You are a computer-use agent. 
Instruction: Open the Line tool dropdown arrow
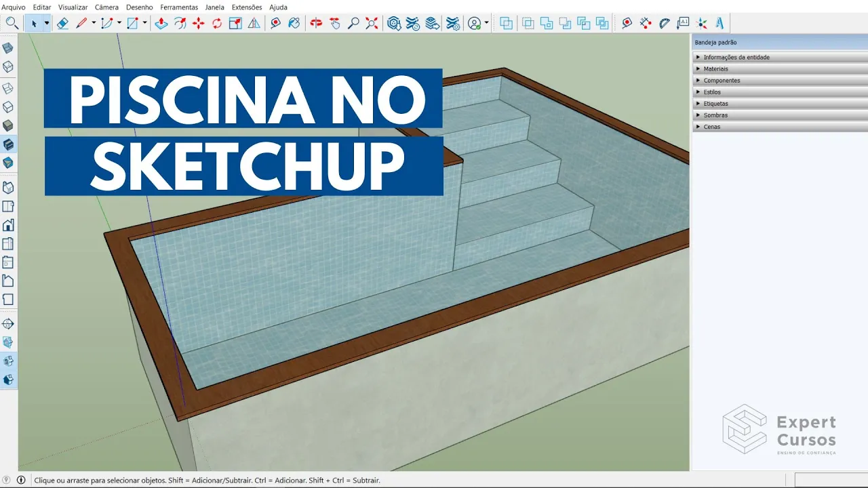[94, 23]
